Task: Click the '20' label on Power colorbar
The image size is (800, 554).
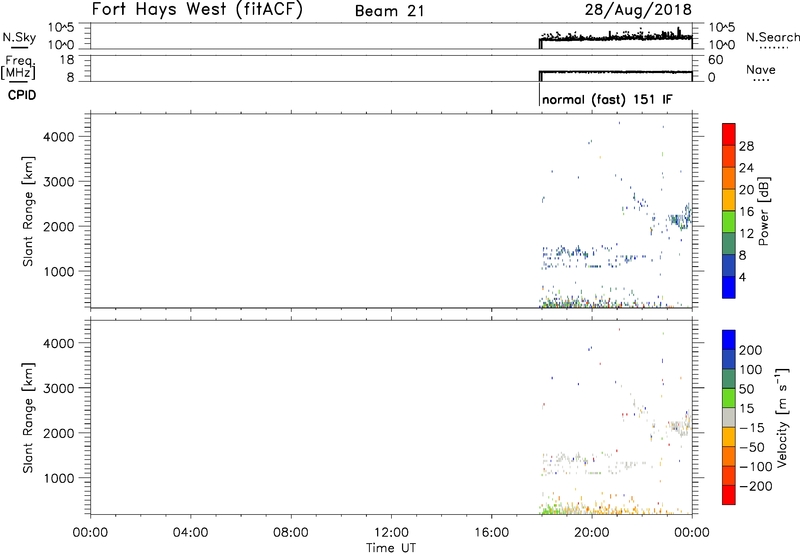Action: 746,190
